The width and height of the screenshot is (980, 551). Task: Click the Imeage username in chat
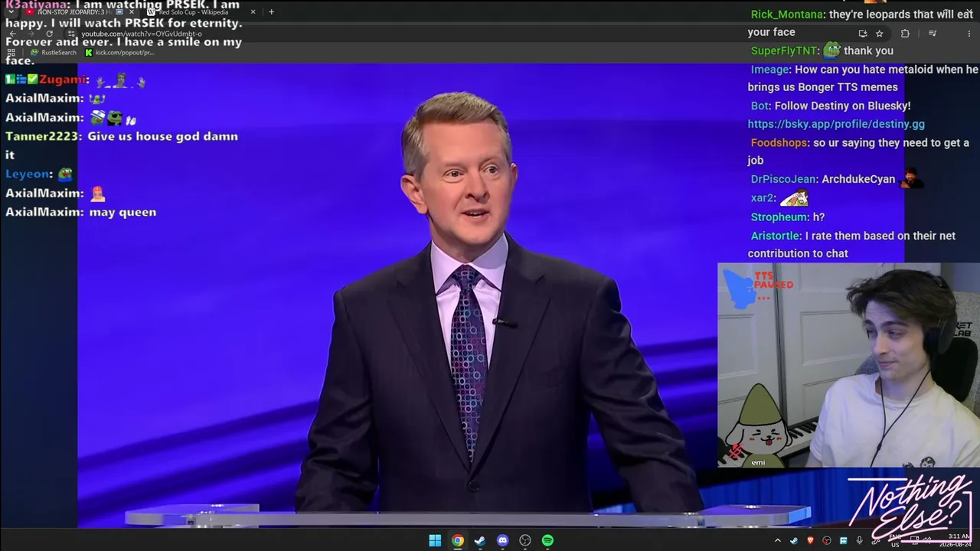769,70
